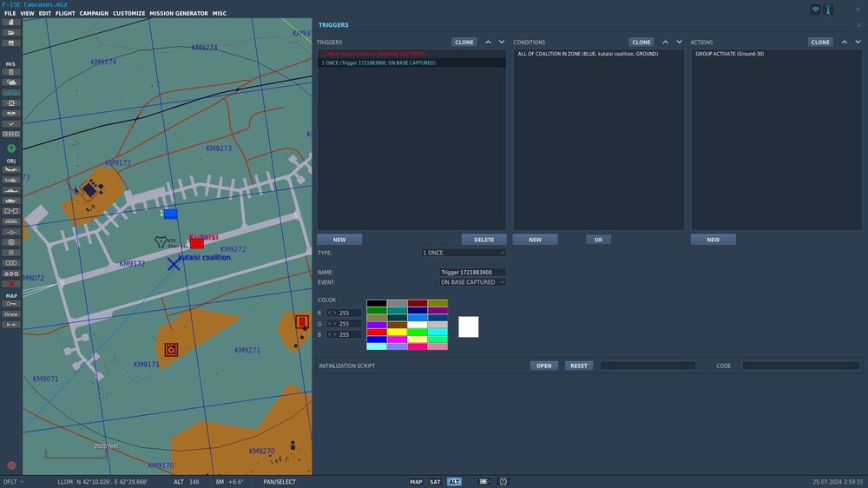Open the EVENT dropdown ON BASE CAPTURED
Image resolution: width=868 pixels, height=488 pixels.
point(472,282)
